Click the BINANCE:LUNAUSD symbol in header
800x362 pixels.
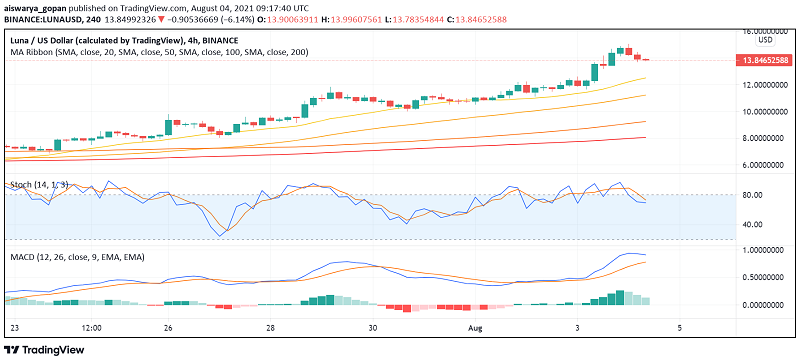[x=38, y=19]
